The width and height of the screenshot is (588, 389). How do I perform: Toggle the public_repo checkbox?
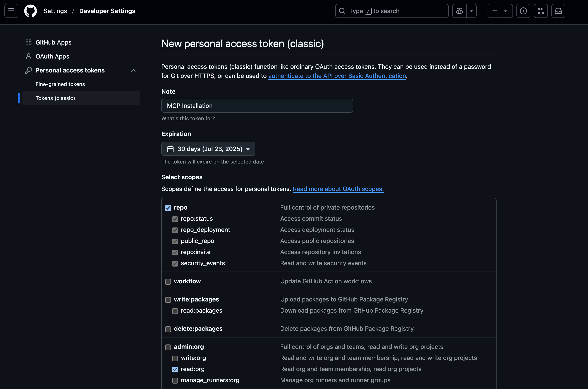coord(175,241)
